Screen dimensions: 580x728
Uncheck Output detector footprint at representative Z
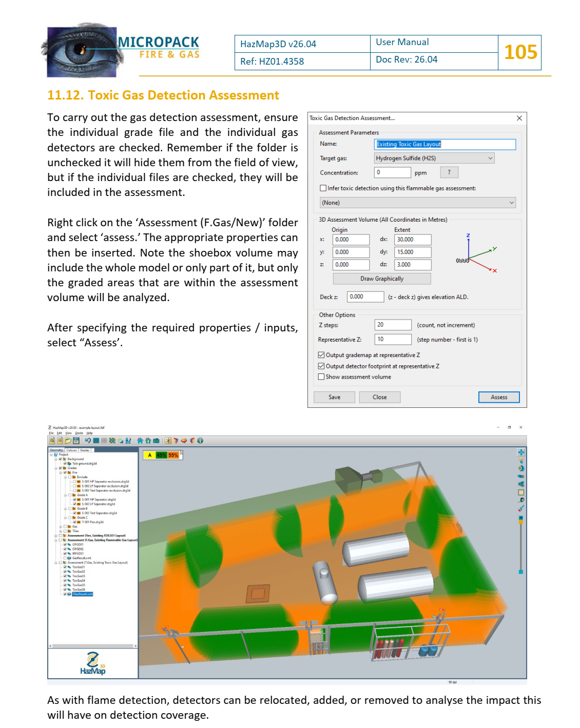click(x=321, y=366)
